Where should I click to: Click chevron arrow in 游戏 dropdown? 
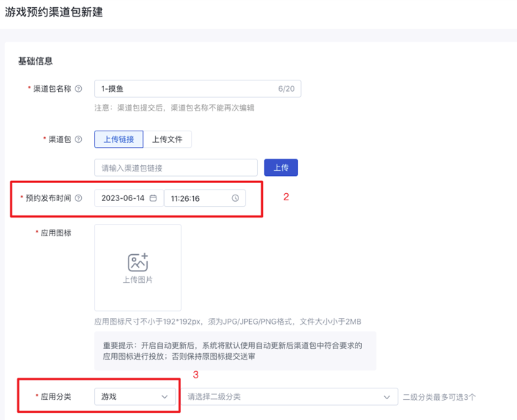point(165,396)
